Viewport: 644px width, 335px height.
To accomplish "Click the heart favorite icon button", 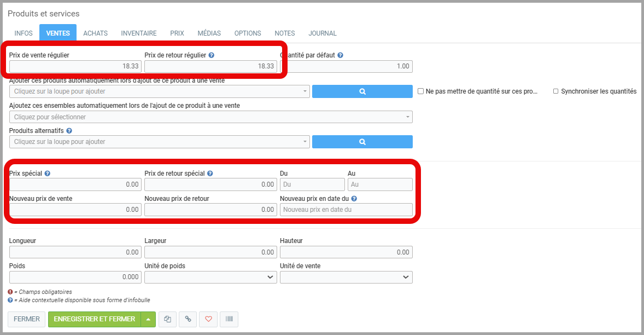I will (x=208, y=319).
